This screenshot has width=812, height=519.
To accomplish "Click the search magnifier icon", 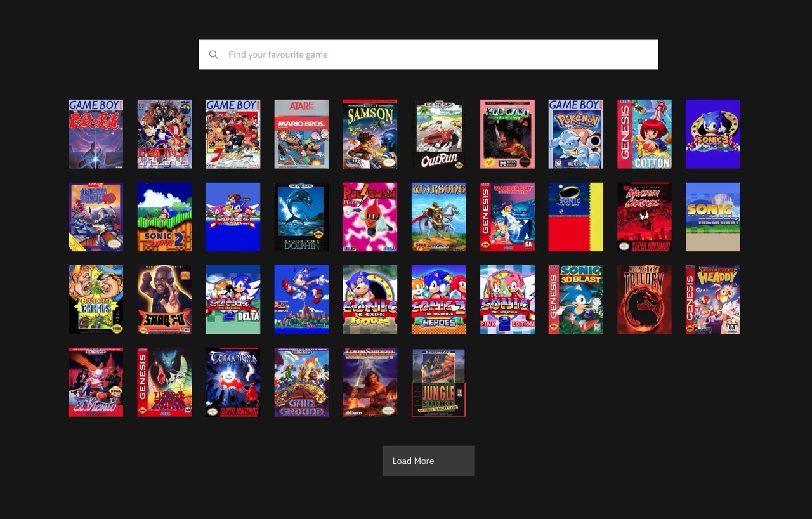I will pyautogui.click(x=214, y=55).
